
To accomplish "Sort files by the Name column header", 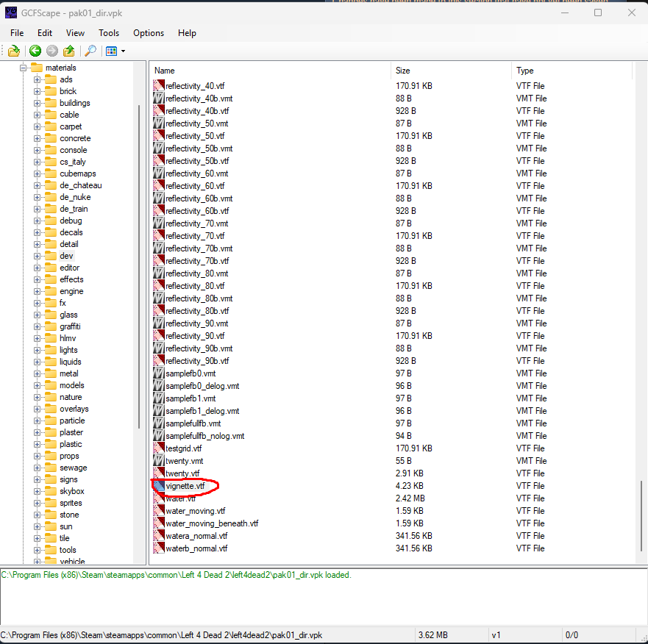I will (270, 71).
